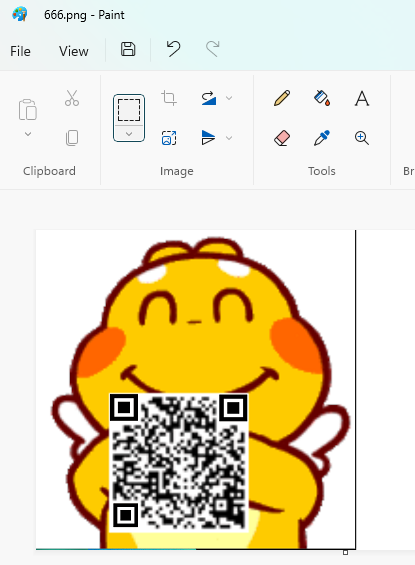Click the Tools group label
This screenshot has height=565, width=415.
(x=322, y=171)
